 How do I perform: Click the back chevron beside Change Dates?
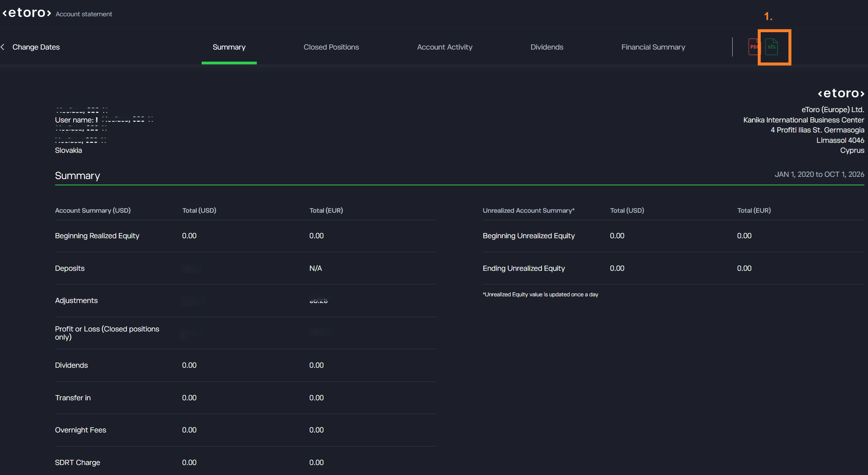(x=3, y=47)
